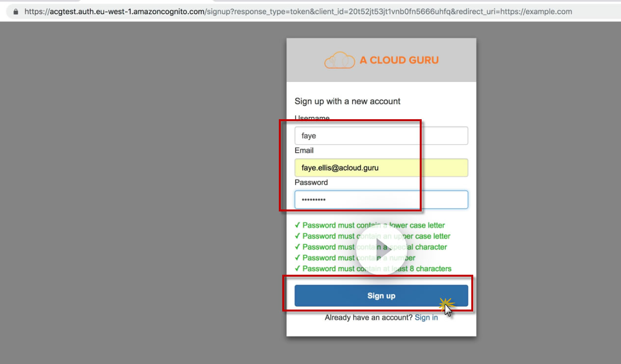Click the Password input field
621x364 pixels.
[x=381, y=200]
